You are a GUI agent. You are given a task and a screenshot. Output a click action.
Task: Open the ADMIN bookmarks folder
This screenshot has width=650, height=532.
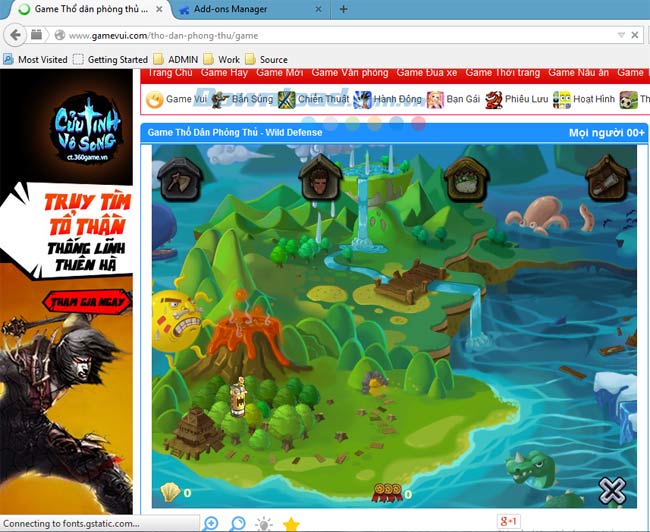(x=175, y=60)
